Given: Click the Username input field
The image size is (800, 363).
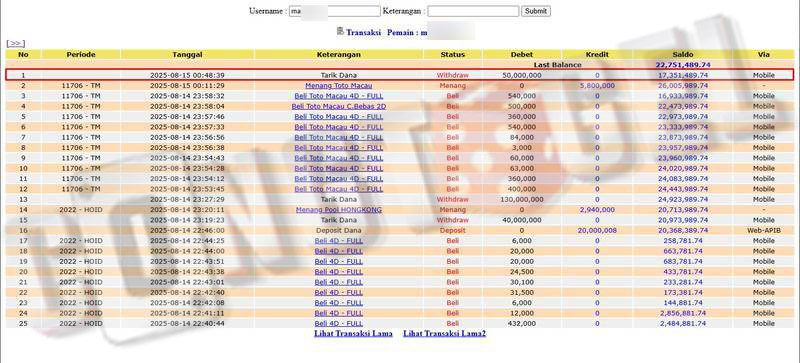Looking at the screenshot, I should click(335, 11).
